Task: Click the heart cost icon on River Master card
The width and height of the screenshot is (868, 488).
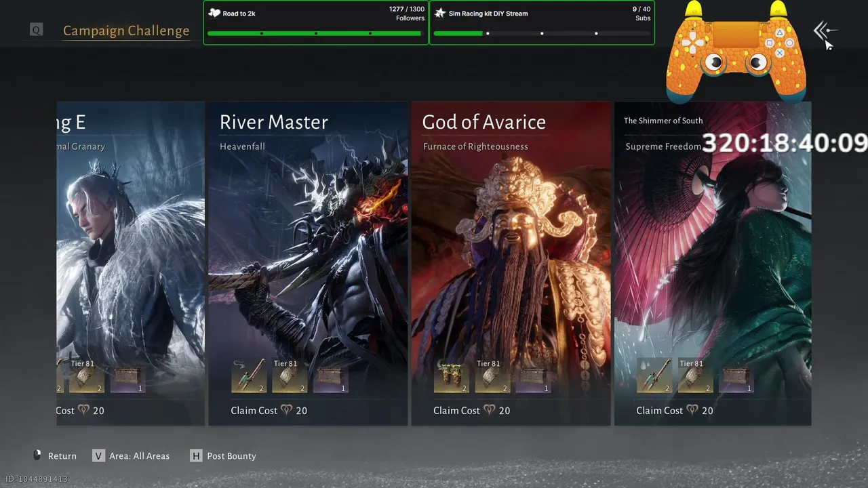Action: point(287,410)
